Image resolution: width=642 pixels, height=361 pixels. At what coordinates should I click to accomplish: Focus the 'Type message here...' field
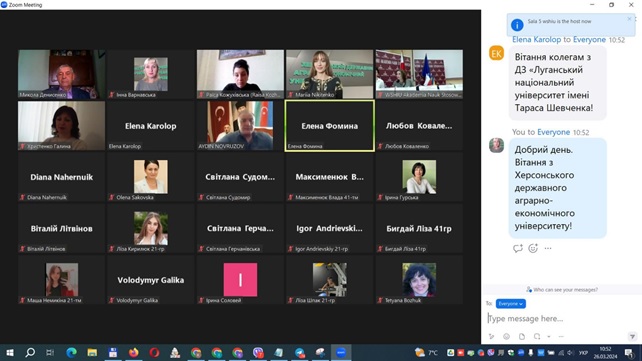[561, 318]
